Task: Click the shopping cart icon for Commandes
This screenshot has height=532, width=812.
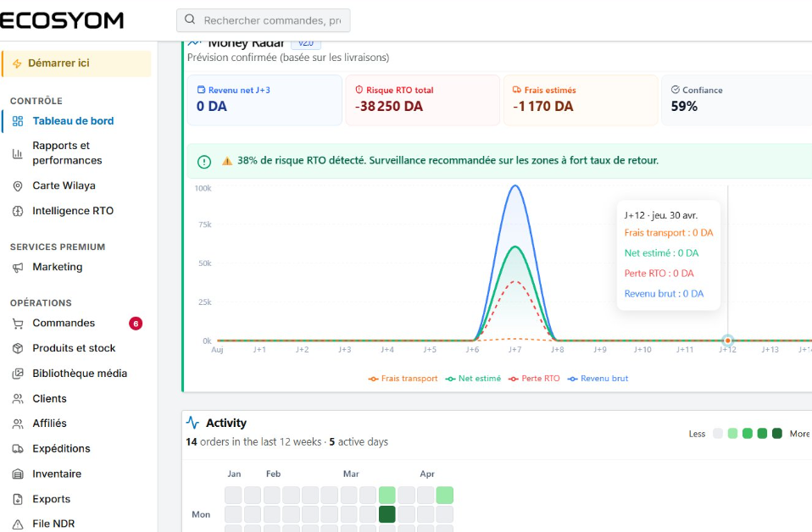Action: click(x=18, y=324)
